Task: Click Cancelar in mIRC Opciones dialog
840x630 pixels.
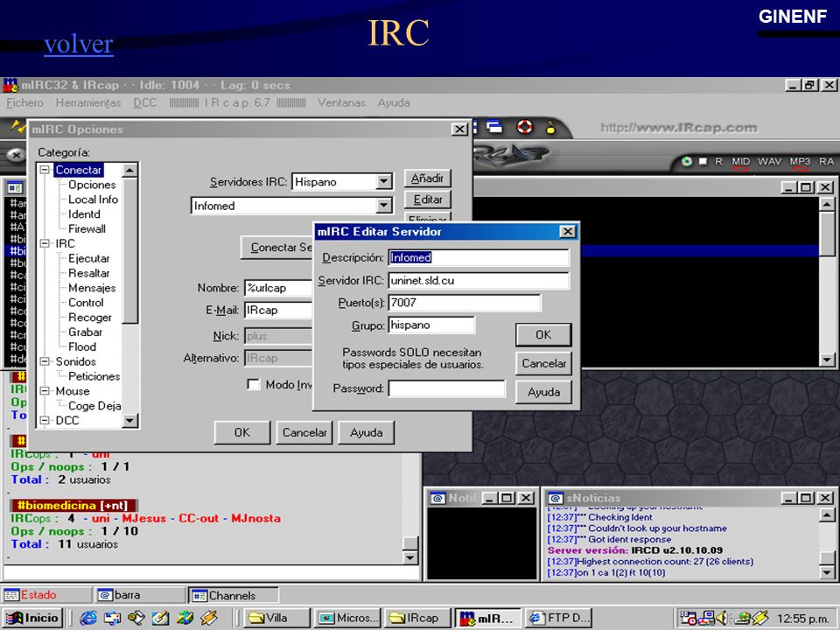Action: tap(304, 432)
